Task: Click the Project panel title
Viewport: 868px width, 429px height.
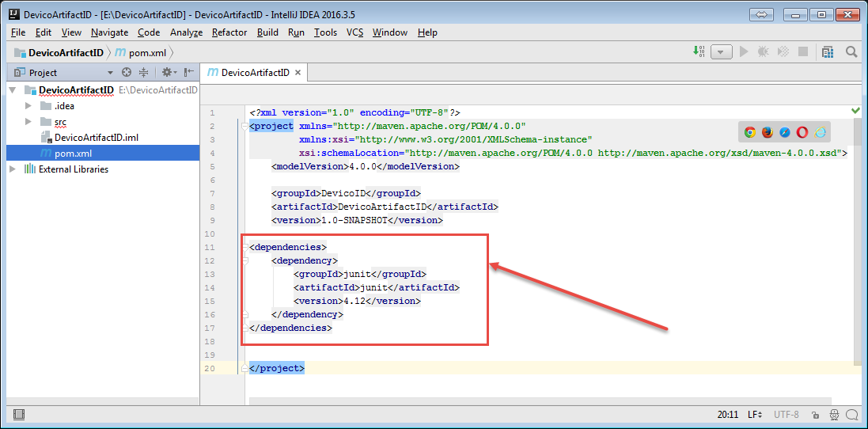Action: [44, 73]
